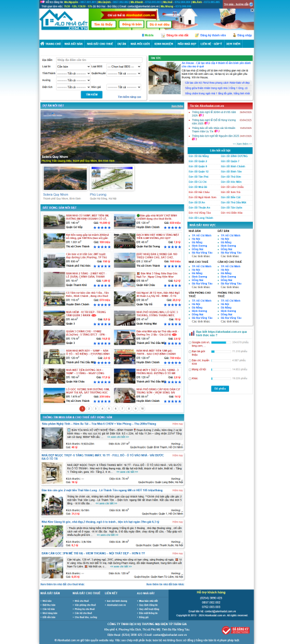Check the Bạn bè giới thiệu poll option
The height and width of the screenshot is (644, 290).
point(190,352)
